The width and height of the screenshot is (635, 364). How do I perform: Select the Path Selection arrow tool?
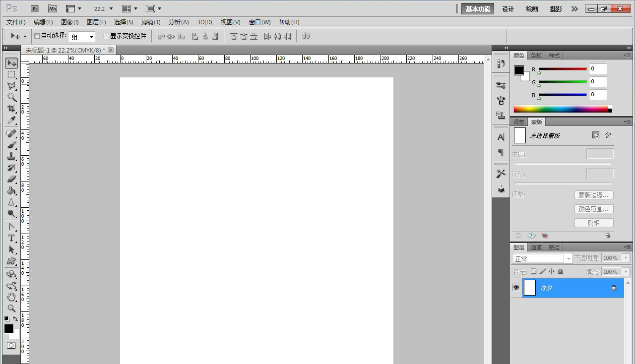pyautogui.click(x=11, y=250)
